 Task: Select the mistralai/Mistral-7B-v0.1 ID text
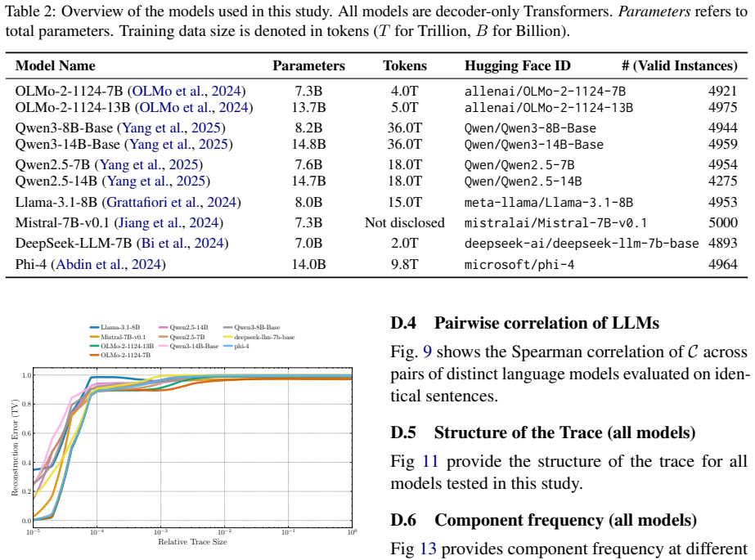coord(555,222)
